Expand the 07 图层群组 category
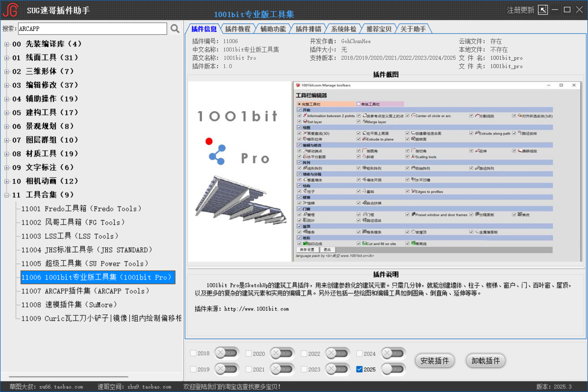Screen dimensions: 588x392 tap(7, 140)
